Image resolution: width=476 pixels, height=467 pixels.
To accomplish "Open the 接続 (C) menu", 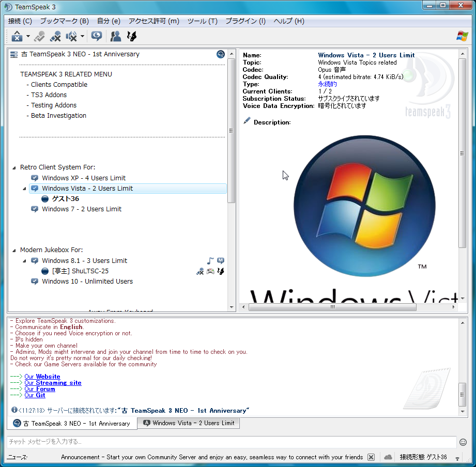I will pyautogui.click(x=20, y=21).
